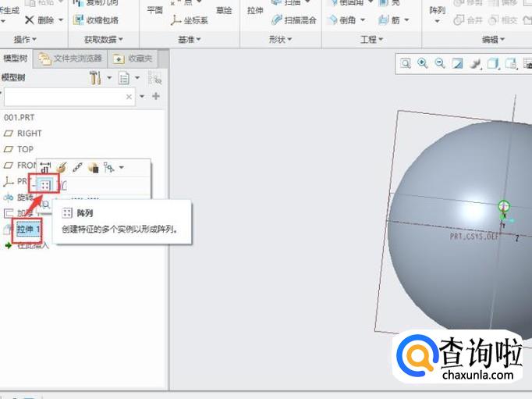Screen dimensions: 532x399
Task: Clear the model tree search box
Action: coord(129,97)
